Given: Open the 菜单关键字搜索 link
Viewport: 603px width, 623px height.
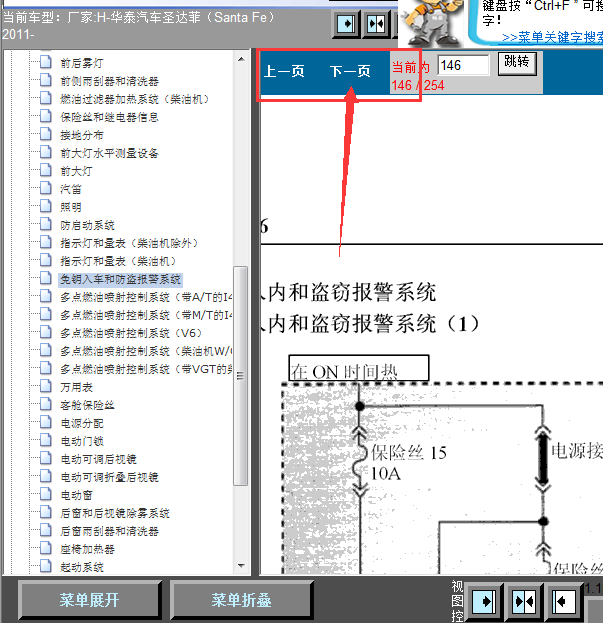Looking at the screenshot, I should click(552, 38).
